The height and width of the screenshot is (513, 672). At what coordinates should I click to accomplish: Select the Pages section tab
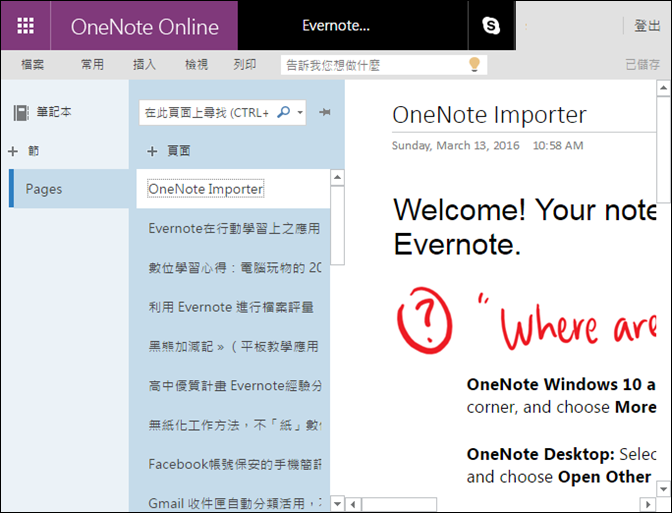click(69, 189)
